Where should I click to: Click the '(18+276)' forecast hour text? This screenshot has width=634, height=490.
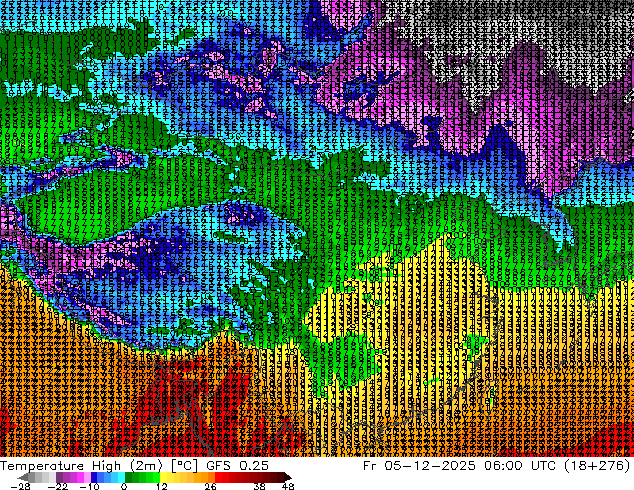point(599,466)
